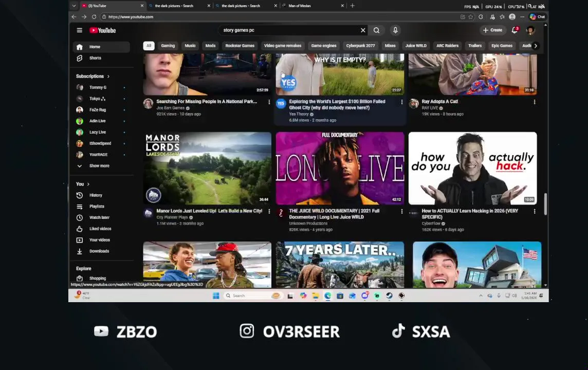Viewport: 588px width, 370px height.
Task: Open options for Learn Hacking video
Action: point(535,211)
